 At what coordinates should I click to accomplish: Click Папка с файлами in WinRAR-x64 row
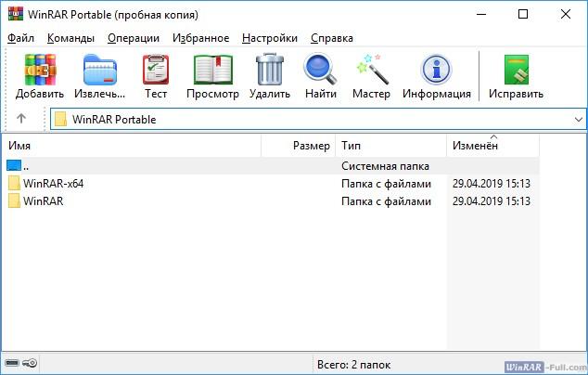click(x=386, y=184)
